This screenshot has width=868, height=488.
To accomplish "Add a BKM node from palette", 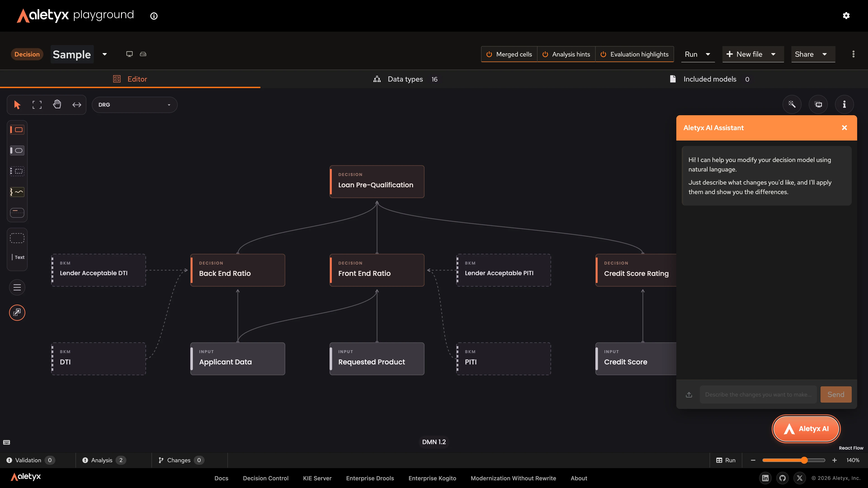I will (x=17, y=171).
